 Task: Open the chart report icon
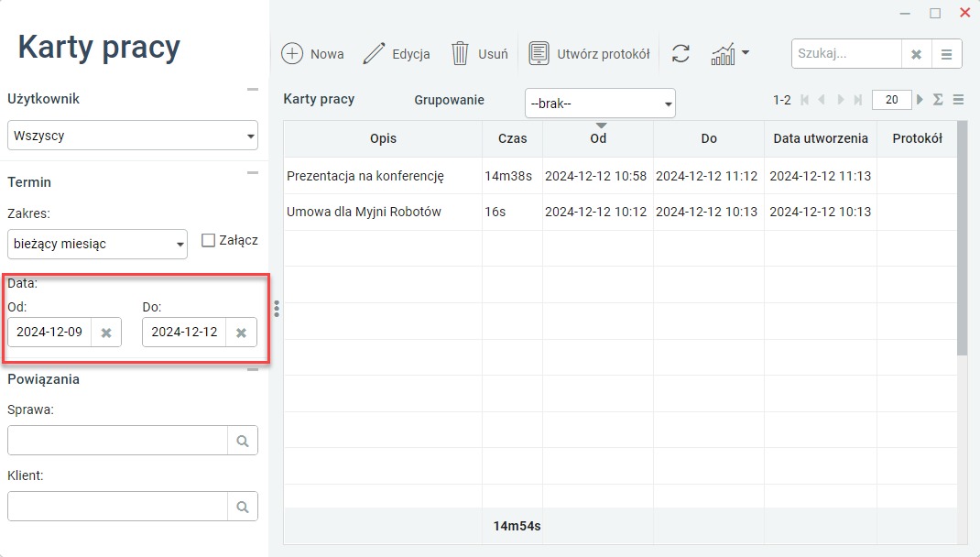(724, 54)
